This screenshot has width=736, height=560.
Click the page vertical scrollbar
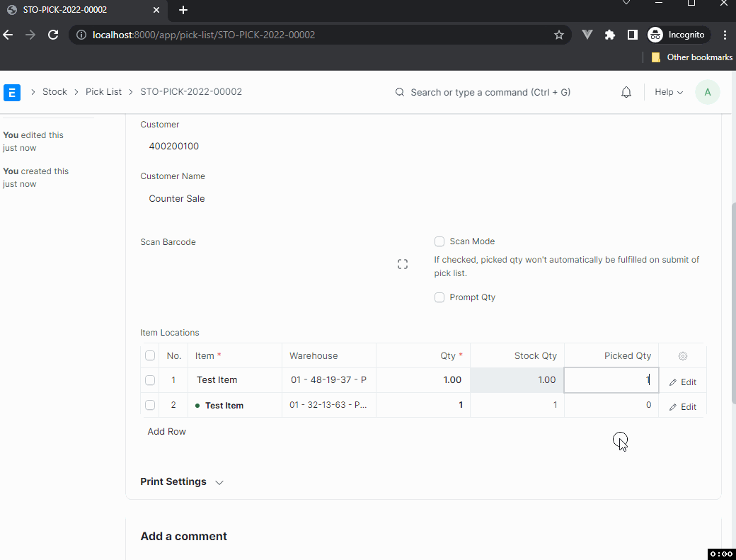coord(733,303)
